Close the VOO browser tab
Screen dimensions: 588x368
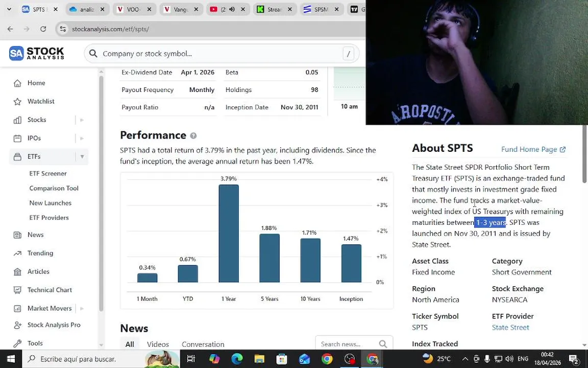[149, 9]
